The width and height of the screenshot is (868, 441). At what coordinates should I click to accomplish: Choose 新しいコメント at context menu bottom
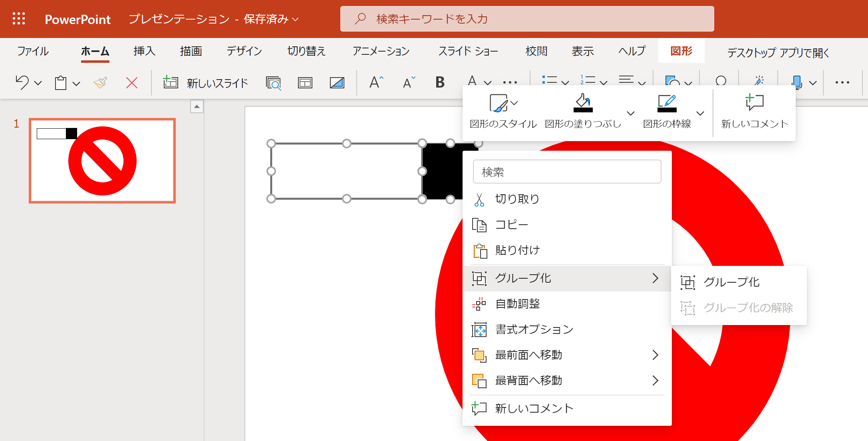point(567,408)
